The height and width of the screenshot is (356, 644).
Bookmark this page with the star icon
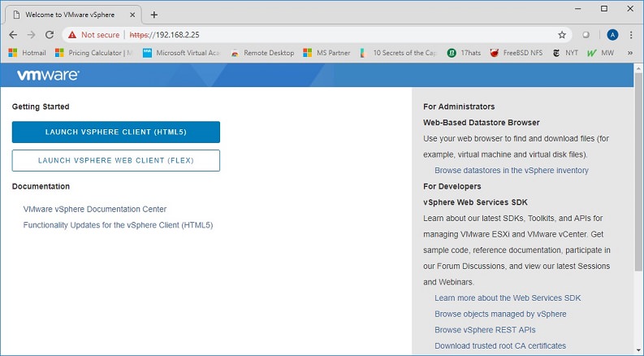(562, 35)
